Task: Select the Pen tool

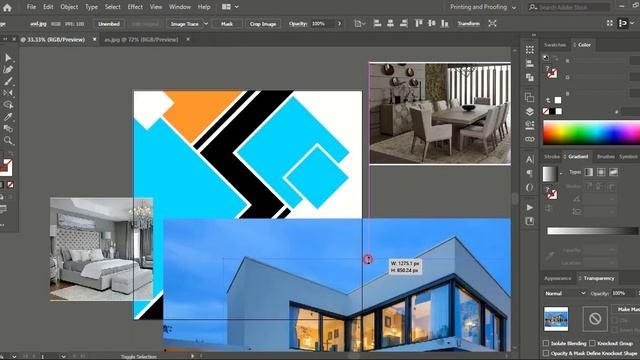Action: 8,69
